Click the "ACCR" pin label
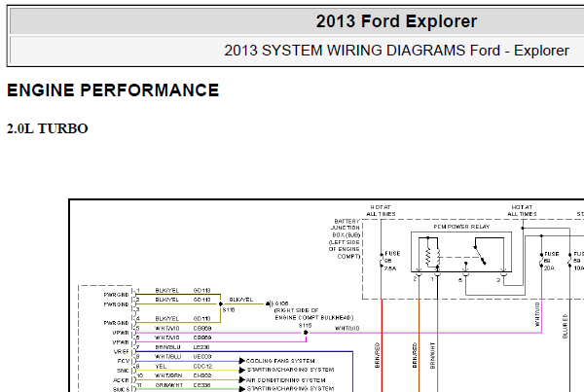584x392 pixels. (x=121, y=380)
